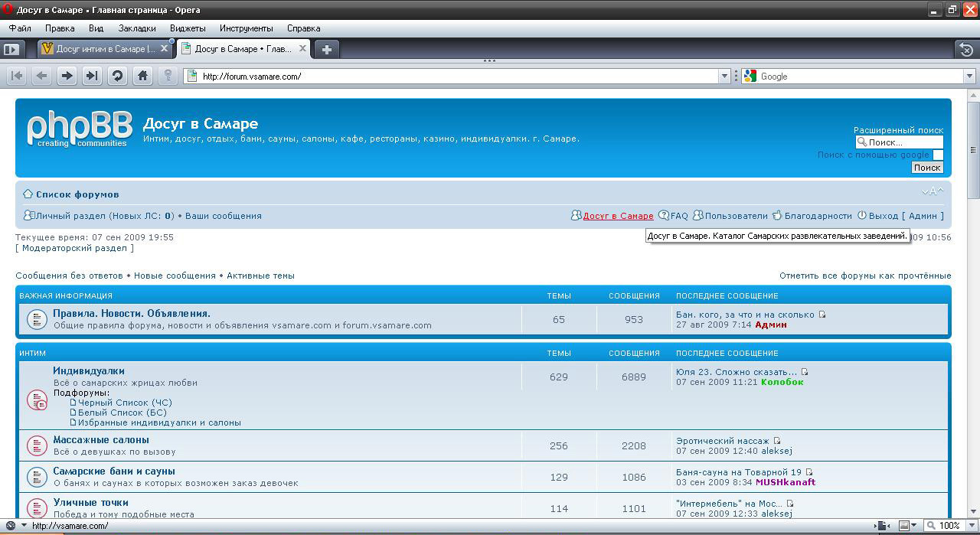This screenshot has height=535, width=980.
Task: Open the 'Массажные салоны' forum link
Action: [x=101, y=440]
